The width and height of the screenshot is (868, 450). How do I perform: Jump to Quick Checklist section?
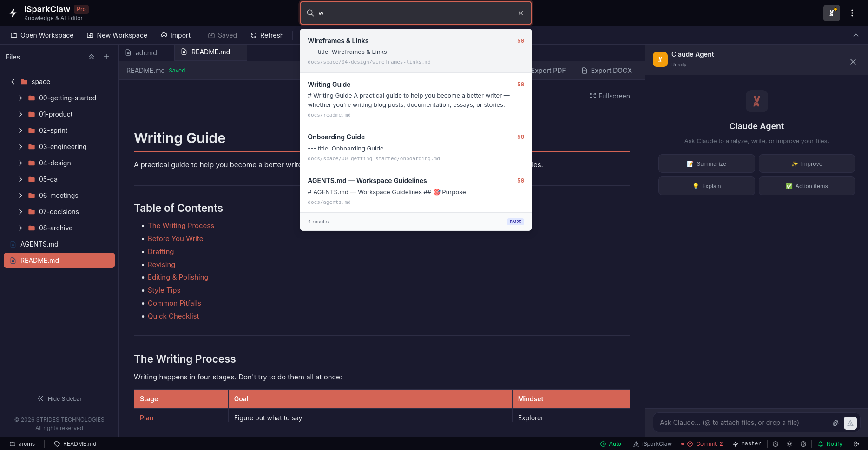[173, 316]
